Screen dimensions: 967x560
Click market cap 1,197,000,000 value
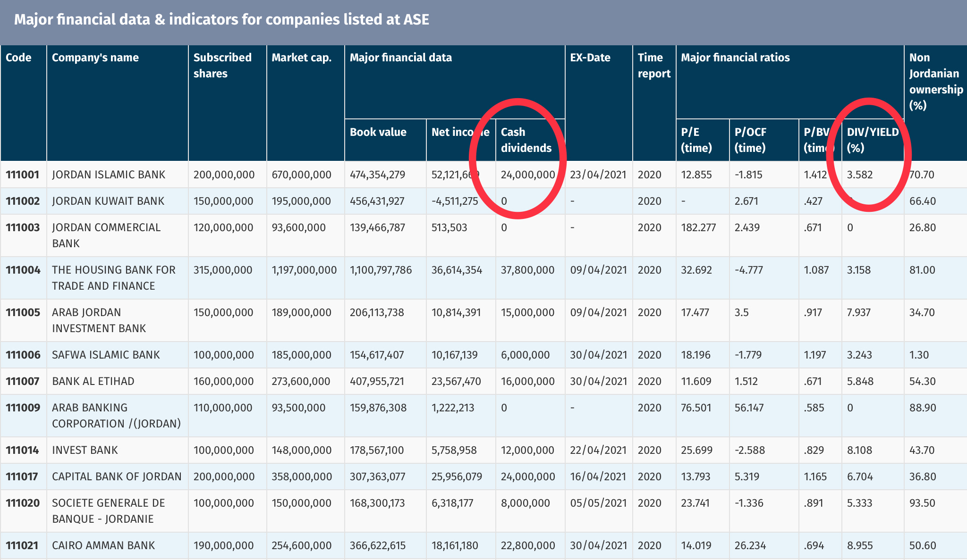304,270
